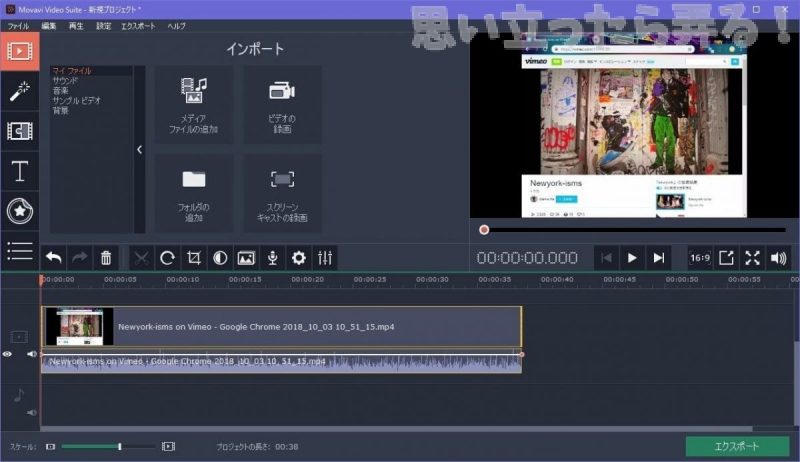
Task: Click the timeline vertical scrollbar
Action: pos(796,382)
